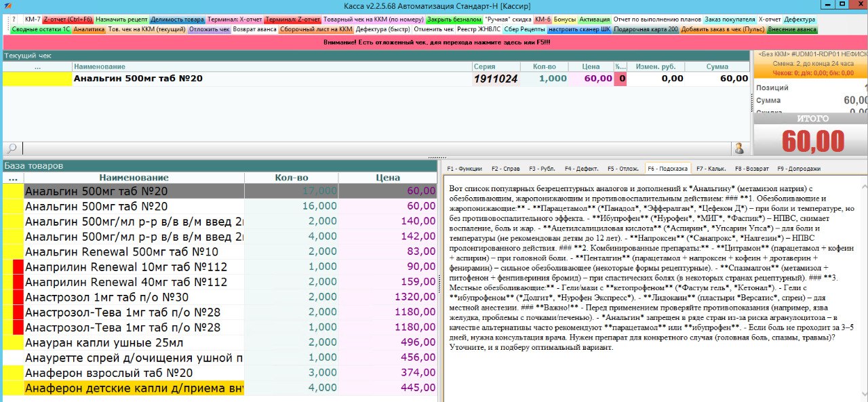Click Назначить рецепт
This screenshot has height=402, width=868.
point(121,20)
